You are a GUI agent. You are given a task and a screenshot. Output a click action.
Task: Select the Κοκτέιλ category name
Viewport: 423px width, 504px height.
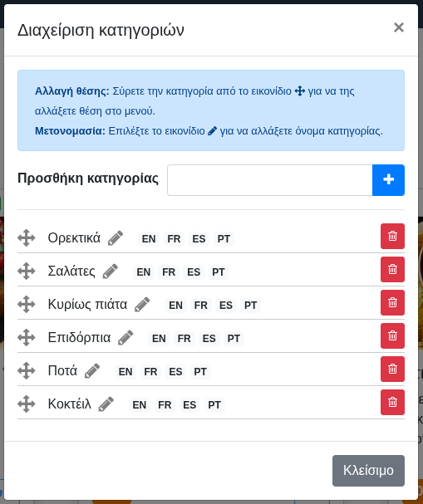point(70,404)
